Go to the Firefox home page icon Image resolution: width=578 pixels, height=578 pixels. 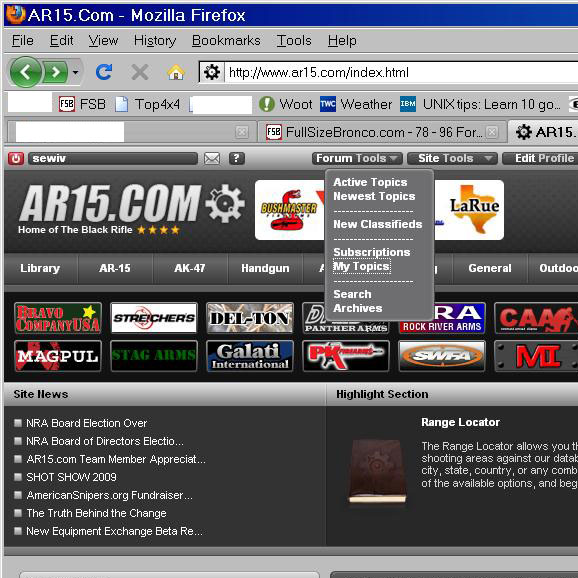click(176, 72)
